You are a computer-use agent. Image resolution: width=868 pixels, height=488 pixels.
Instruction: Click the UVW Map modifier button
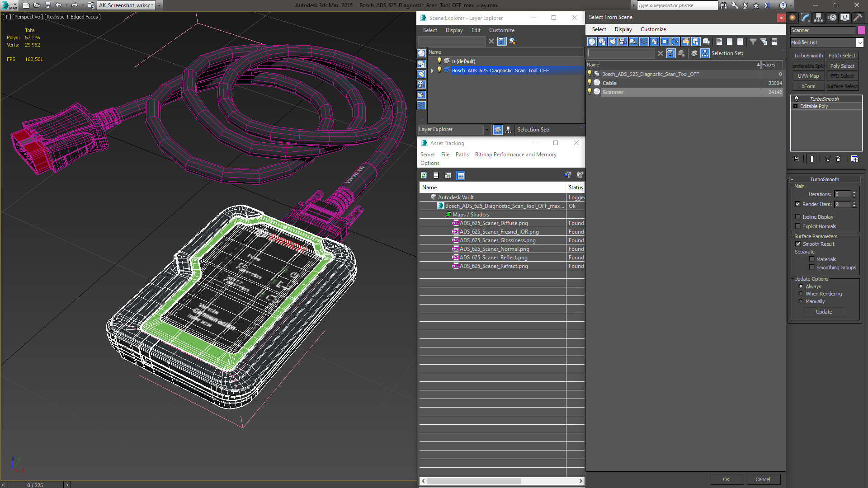pyautogui.click(x=808, y=76)
